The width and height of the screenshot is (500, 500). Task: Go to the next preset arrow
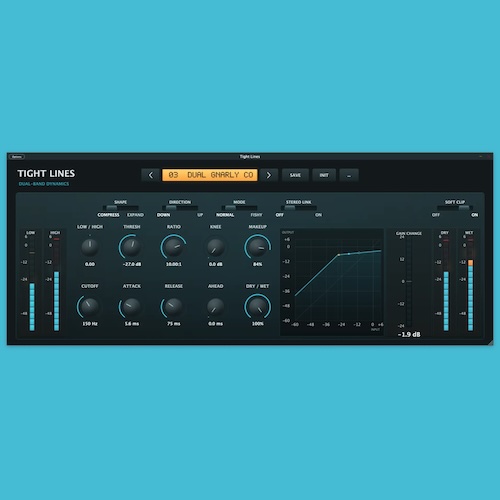pos(269,175)
